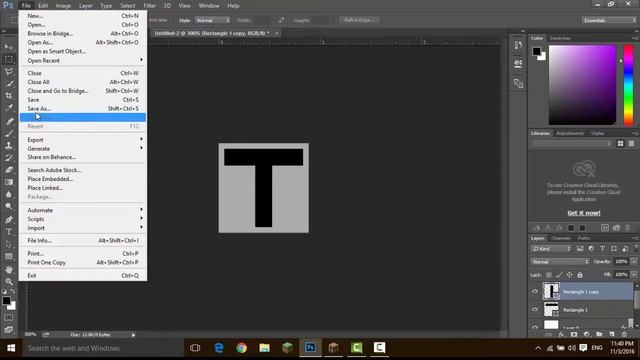Create a new adjustment layer icon
Viewport: 640px width, 360px height.
click(x=587, y=334)
